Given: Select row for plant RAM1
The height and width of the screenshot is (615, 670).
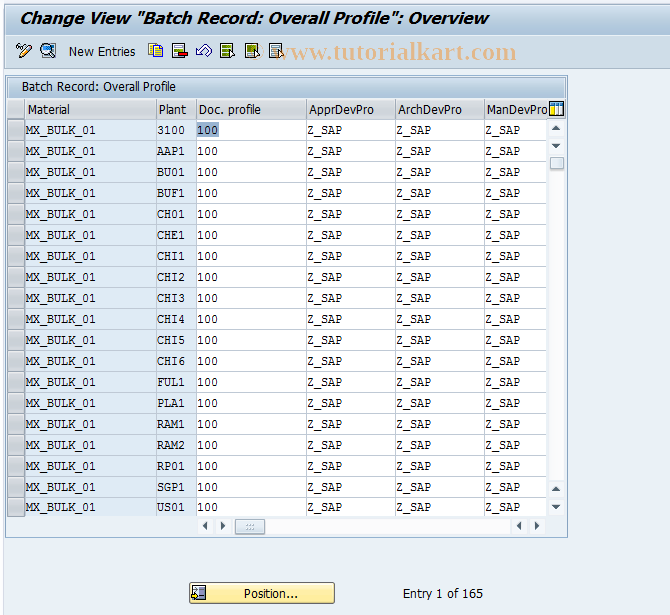Looking at the screenshot, I should click(16, 424).
